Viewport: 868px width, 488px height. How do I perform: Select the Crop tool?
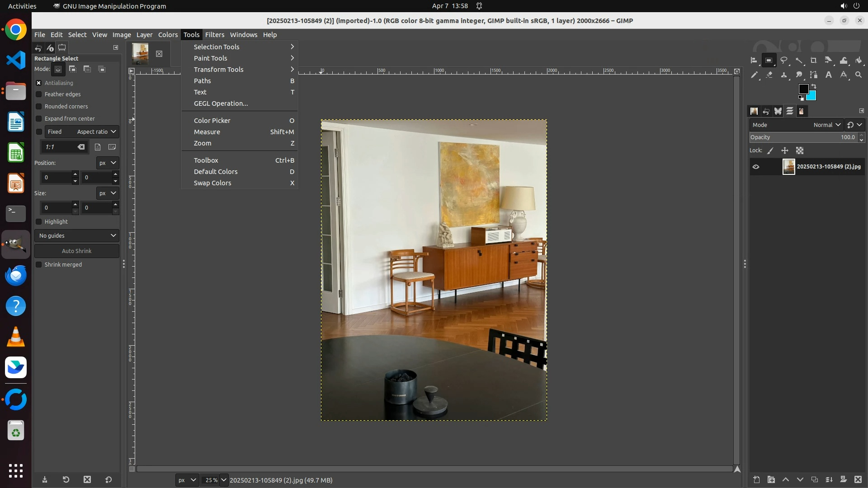click(x=813, y=60)
